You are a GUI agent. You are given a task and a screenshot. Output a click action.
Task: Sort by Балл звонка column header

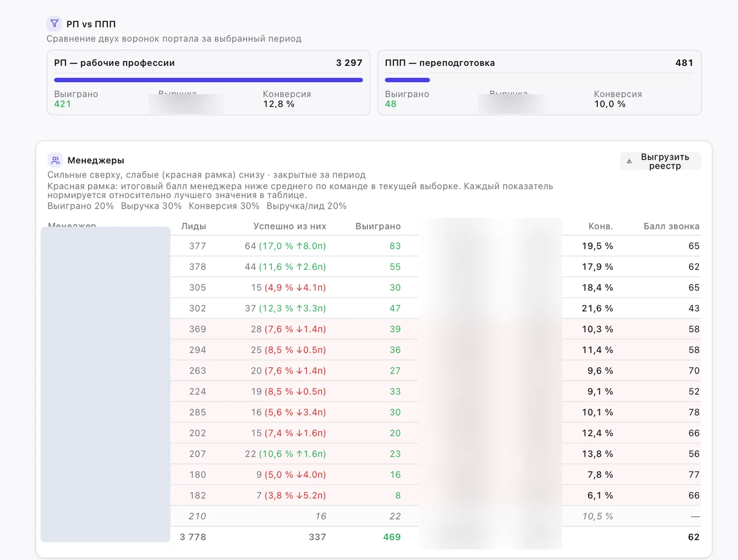pos(672,226)
